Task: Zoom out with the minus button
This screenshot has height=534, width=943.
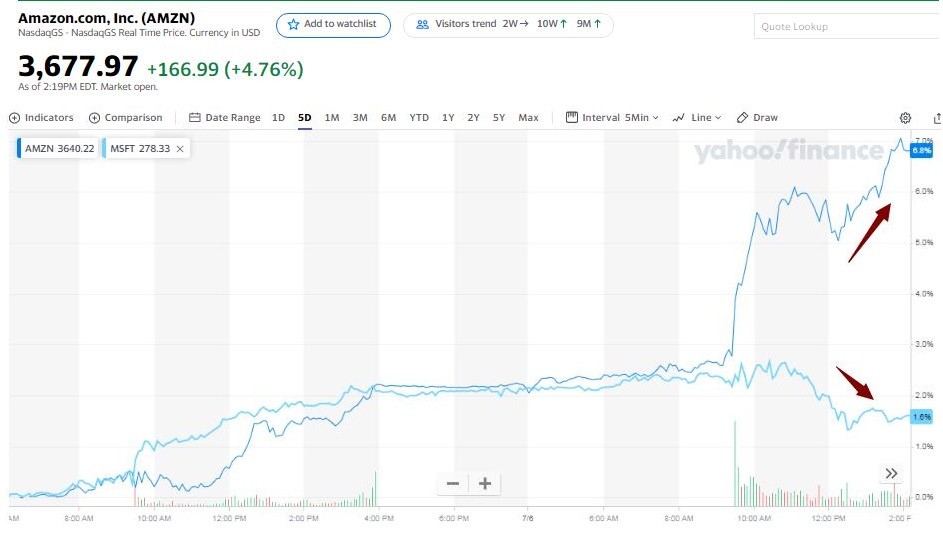Action: 453,484
